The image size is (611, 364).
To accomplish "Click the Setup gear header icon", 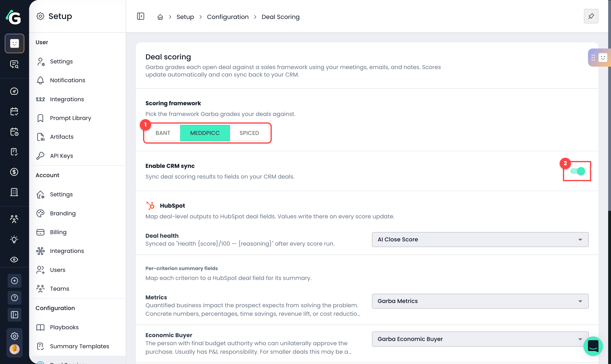I will [x=40, y=16].
